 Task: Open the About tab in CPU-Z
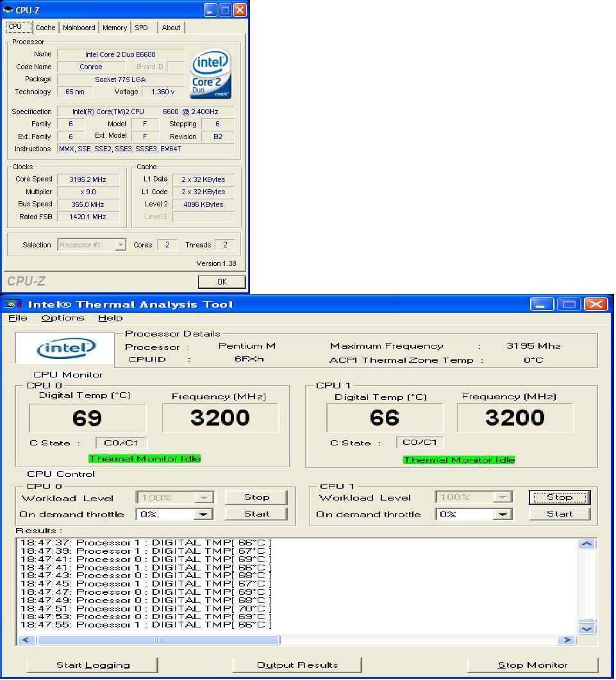171,28
